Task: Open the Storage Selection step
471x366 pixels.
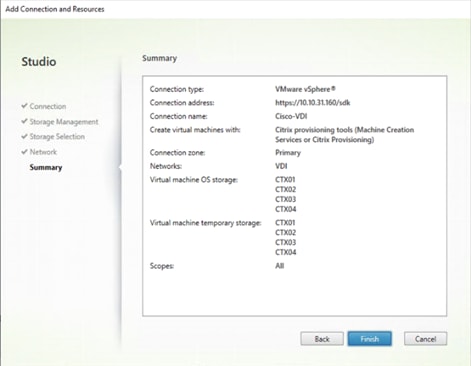Action: point(57,137)
